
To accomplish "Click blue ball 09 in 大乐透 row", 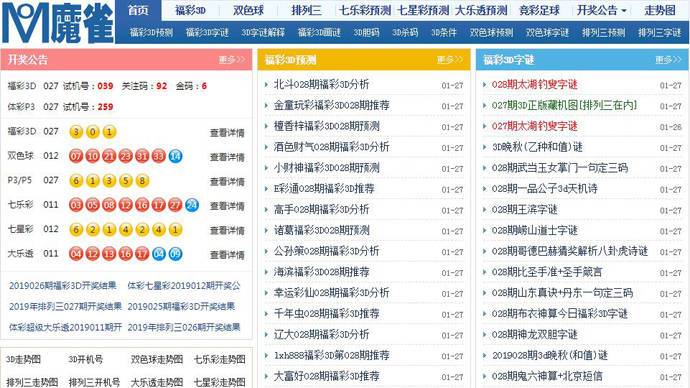I will coord(175,254).
